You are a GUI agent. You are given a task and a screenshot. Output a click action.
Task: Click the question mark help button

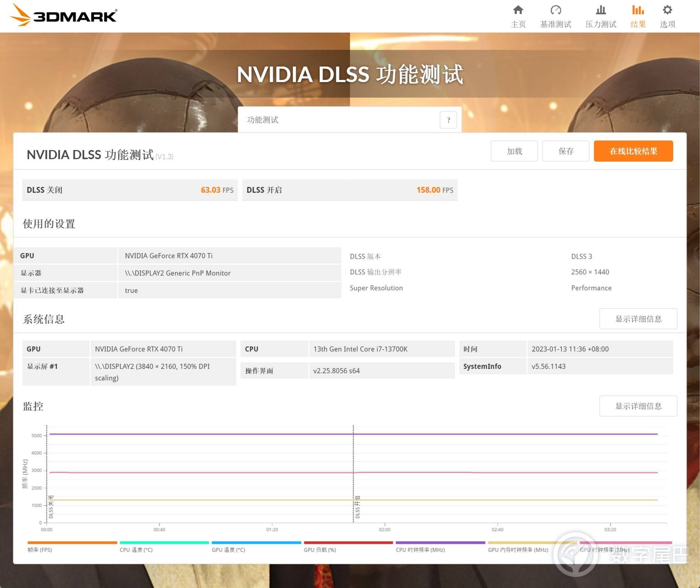[448, 120]
